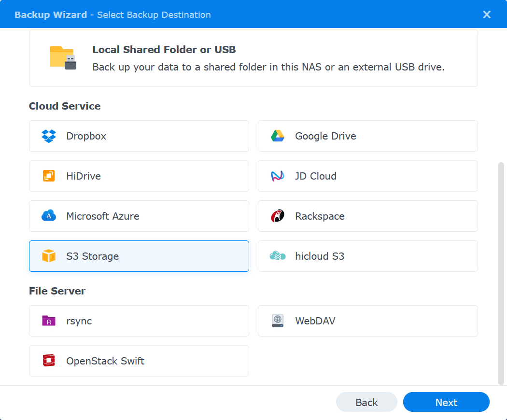This screenshot has width=507, height=420.
Task: Click the JD Cloud icon
Action: 277,176
